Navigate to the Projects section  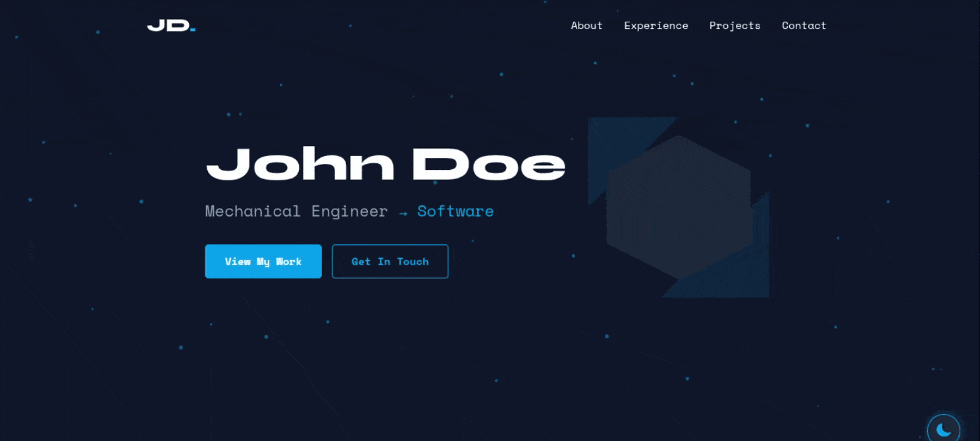(x=735, y=26)
